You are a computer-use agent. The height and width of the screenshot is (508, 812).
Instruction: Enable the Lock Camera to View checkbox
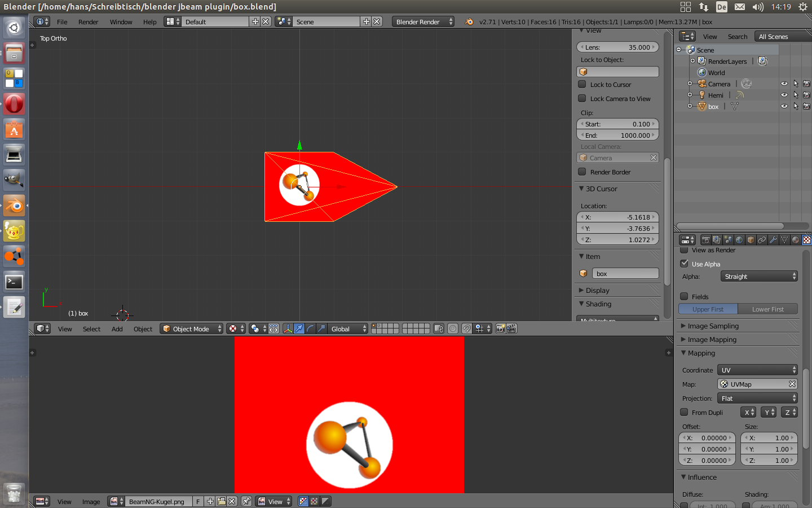pyautogui.click(x=582, y=98)
